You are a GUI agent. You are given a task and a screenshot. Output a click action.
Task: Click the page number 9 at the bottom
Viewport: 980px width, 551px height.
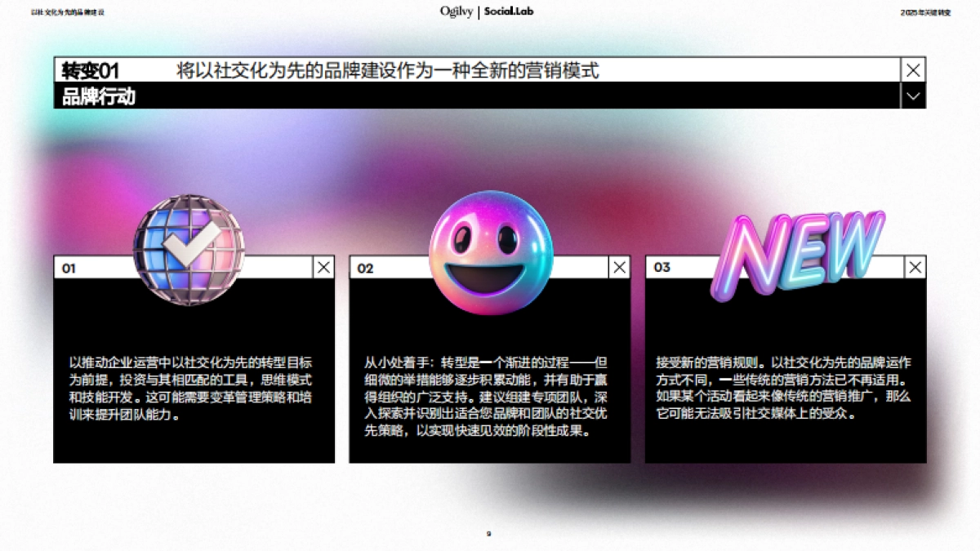click(489, 532)
